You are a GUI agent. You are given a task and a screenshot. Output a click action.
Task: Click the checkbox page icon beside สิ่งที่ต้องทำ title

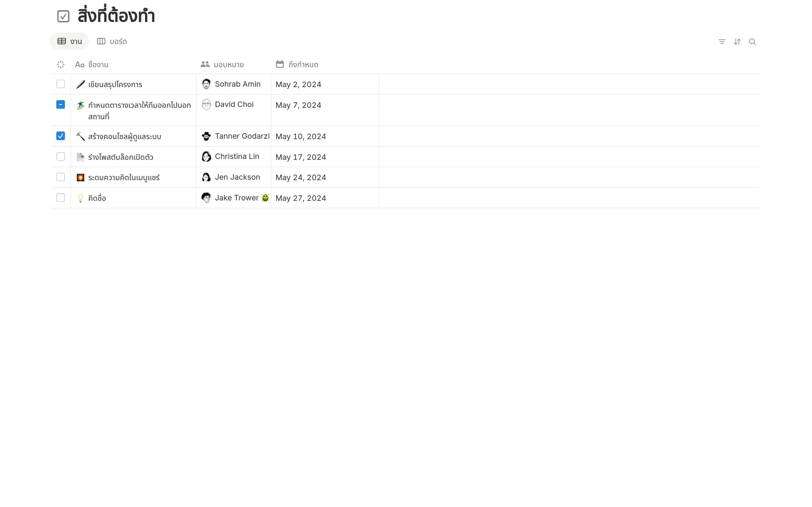(x=63, y=16)
